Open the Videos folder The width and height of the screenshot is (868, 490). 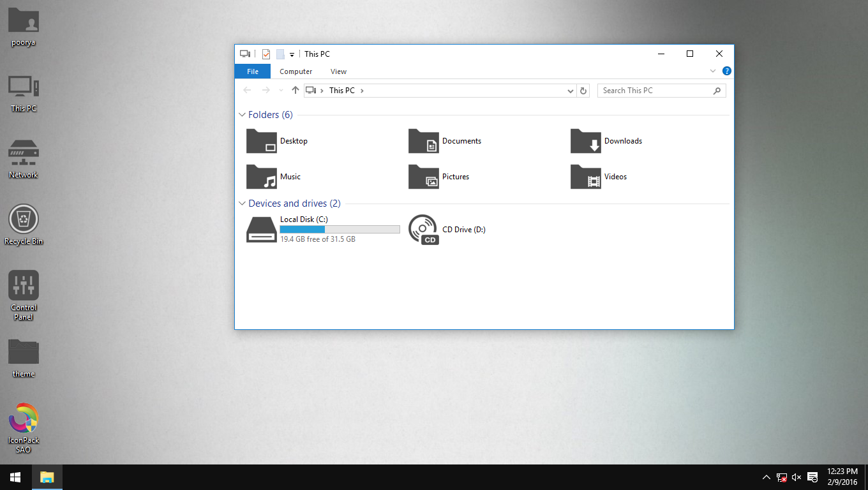[615, 177]
